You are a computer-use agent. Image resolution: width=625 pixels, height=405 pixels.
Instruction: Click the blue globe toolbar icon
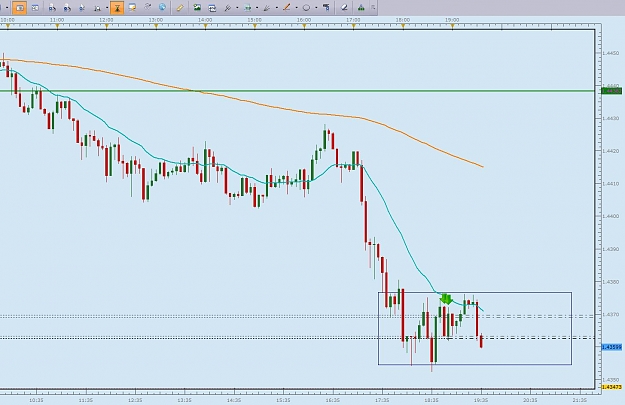(x=162, y=7)
